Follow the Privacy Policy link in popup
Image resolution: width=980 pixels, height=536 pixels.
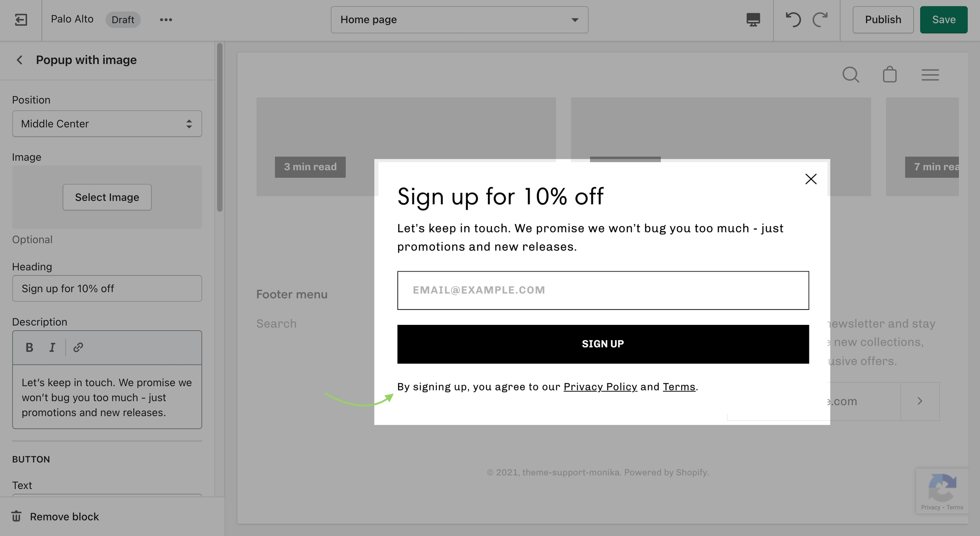point(600,387)
